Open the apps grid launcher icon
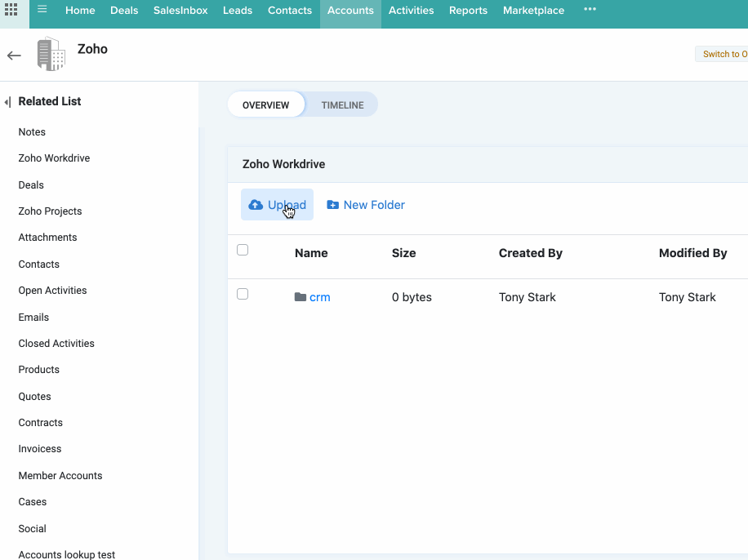748x560 pixels. point(11,10)
